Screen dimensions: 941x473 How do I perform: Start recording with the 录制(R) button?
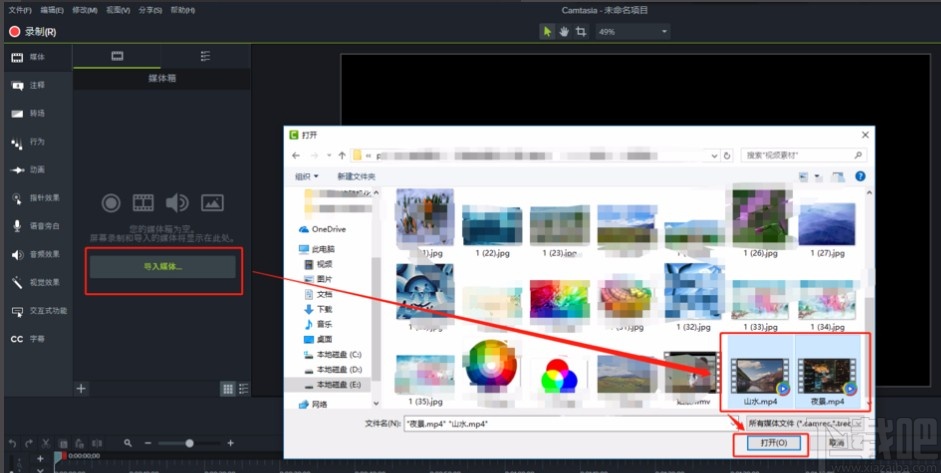(33, 32)
